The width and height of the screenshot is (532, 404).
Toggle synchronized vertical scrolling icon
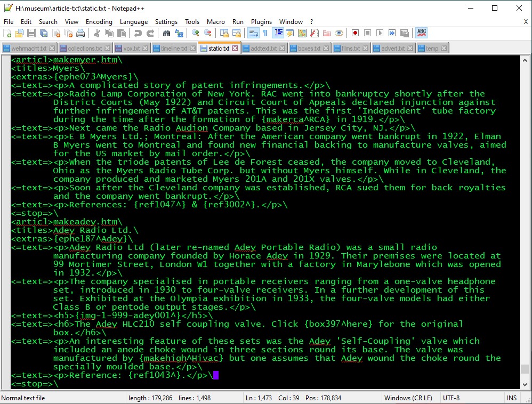click(x=224, y=33)
